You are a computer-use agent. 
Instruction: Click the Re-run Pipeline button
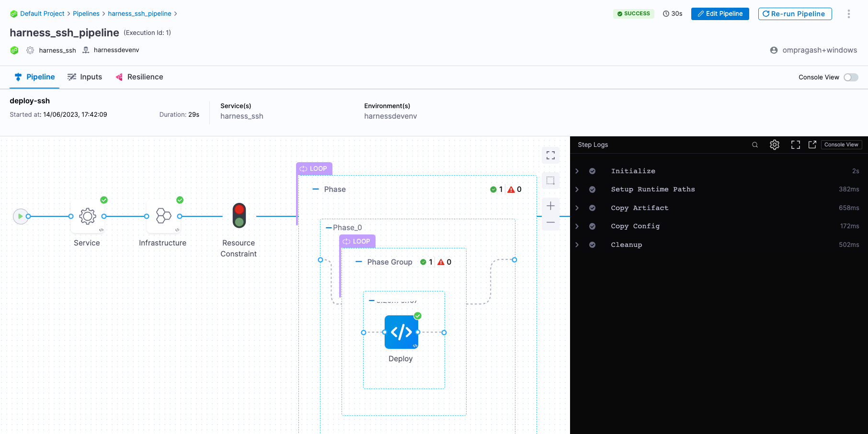[x=795, y=14]
